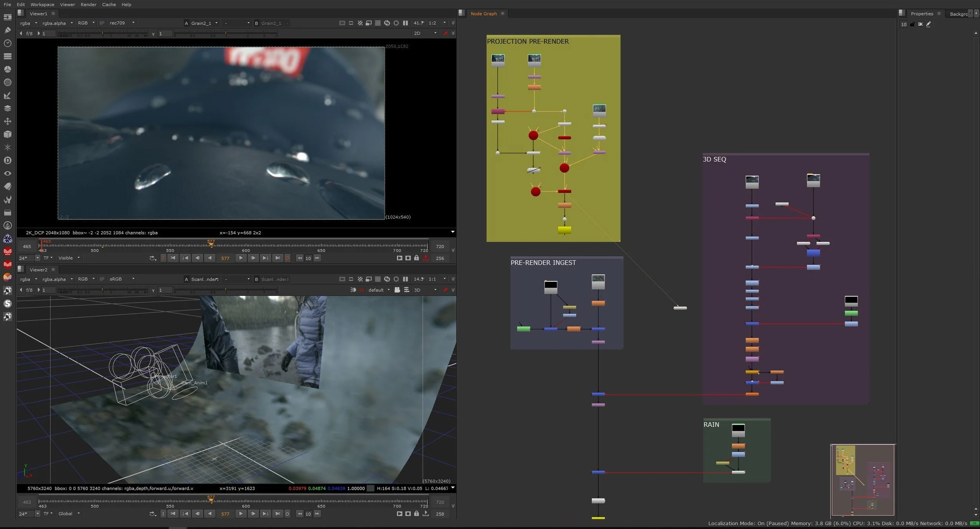980x529 pixels.
Task: Open the Draw (pen) nodes menu icon
Action: click(7, 30)
